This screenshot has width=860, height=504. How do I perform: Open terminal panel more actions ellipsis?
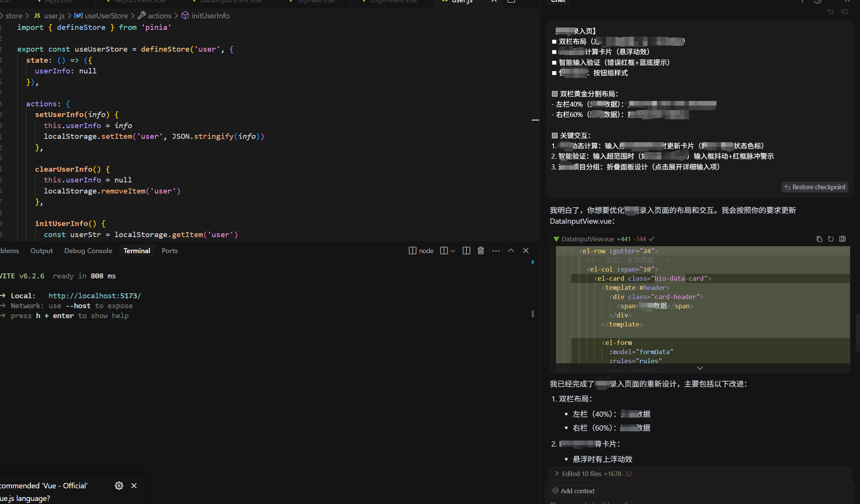point(496,251)
